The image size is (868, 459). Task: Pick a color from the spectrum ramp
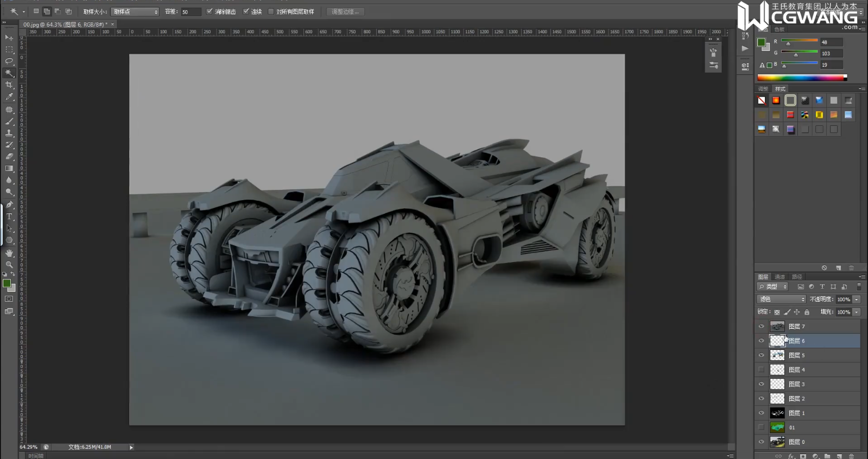(x=802, y=78)
